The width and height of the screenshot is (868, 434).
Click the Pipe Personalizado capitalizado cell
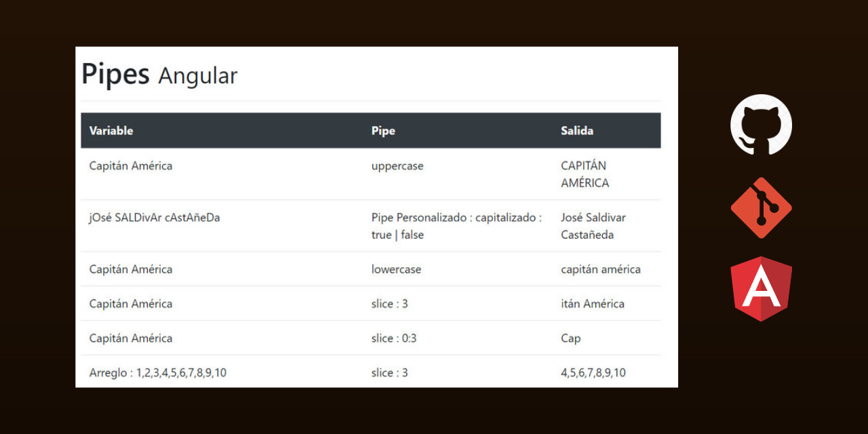point(456,226)
